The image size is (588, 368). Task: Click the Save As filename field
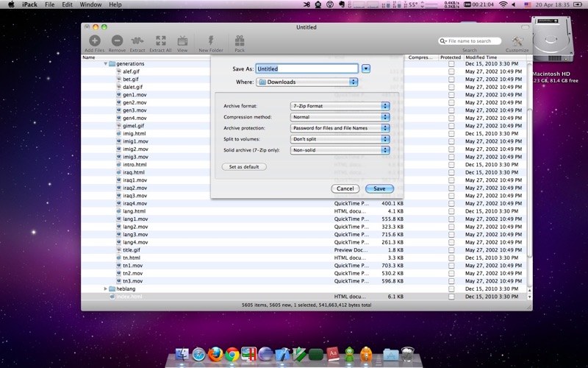(x=306, y=68)
